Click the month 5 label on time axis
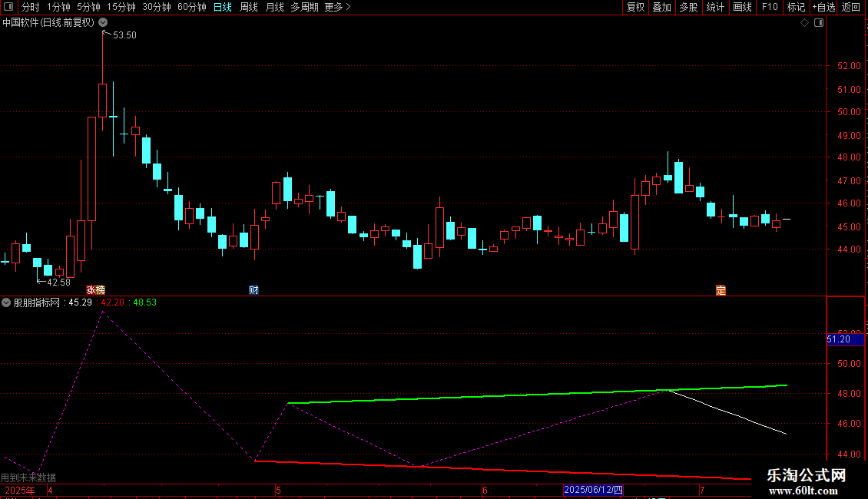The height and width of the screenshot is (499, 868). tap(278, 490)
